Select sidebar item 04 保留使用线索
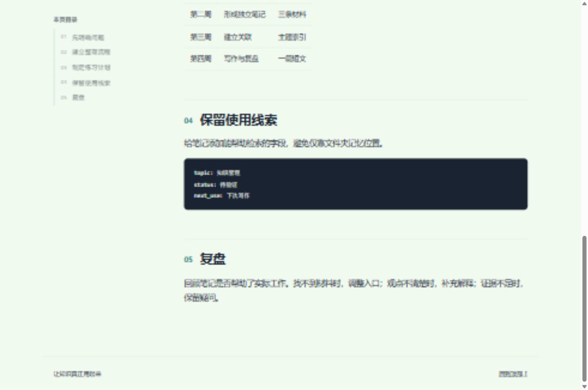The image size is (588, 390). pyautogui.click(x=86, y=83)
